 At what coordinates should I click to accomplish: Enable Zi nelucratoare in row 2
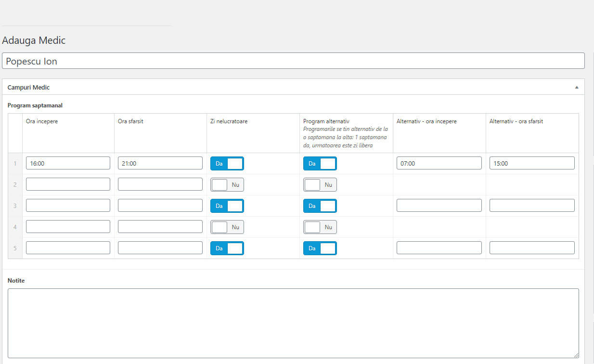227,185
